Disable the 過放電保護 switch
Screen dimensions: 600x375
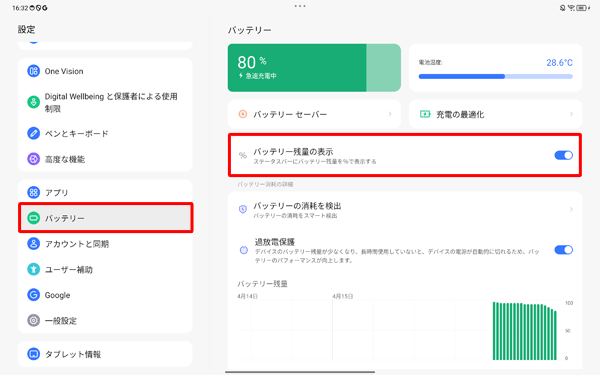point(563,250)
